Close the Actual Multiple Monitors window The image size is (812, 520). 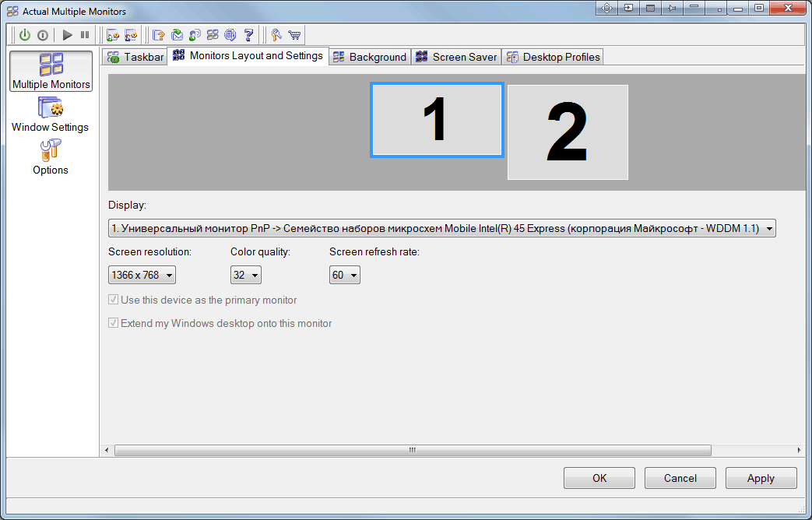[788, 8]
